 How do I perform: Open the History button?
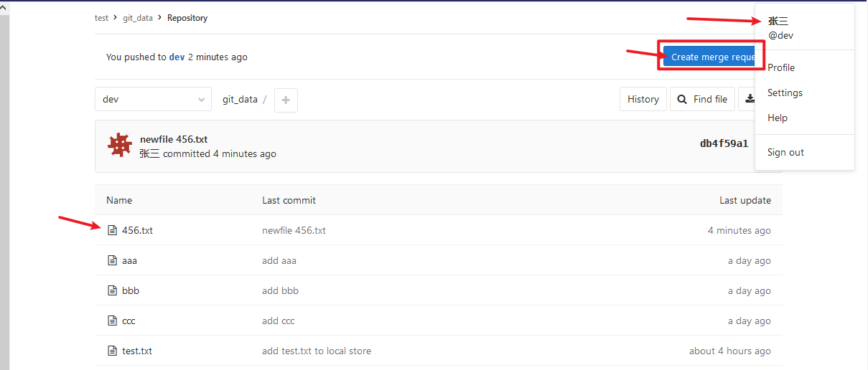(x=643, y=99)
